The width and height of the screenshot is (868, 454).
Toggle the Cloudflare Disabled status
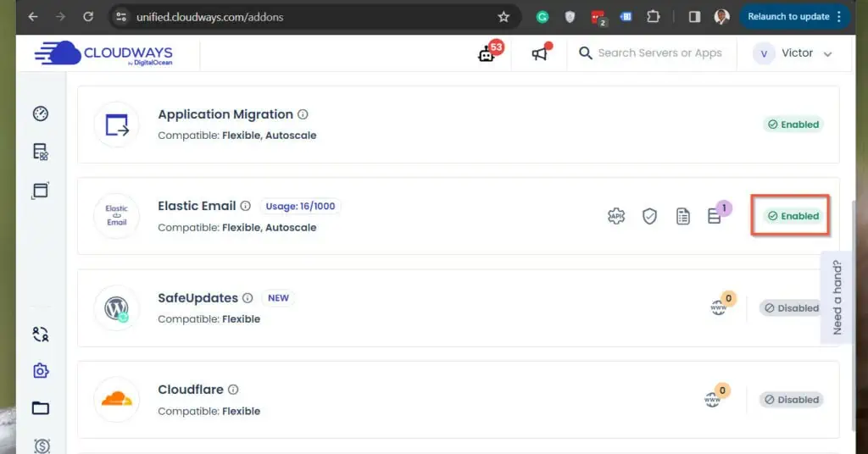pyautogui.click(x=791, y=400)
